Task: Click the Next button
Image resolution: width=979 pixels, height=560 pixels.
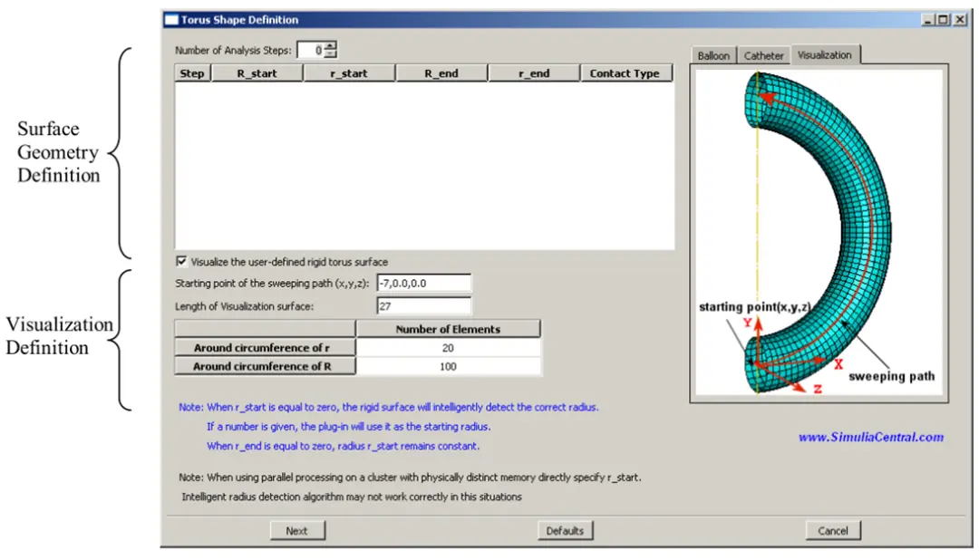Action: pos(297,531)
